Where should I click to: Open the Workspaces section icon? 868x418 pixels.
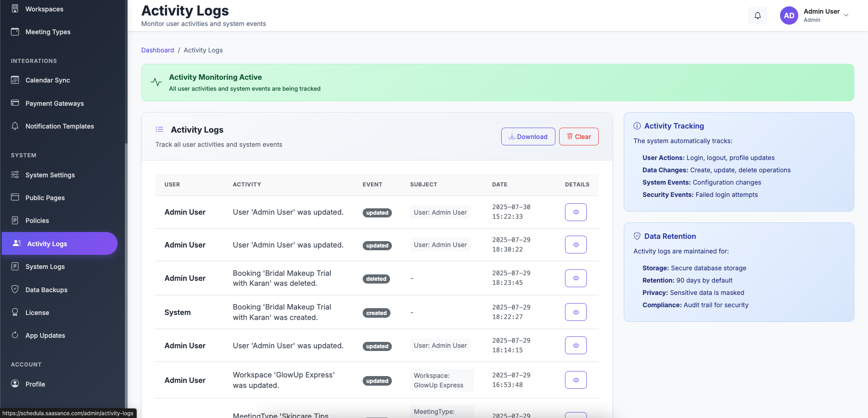(x=15, y=9)
